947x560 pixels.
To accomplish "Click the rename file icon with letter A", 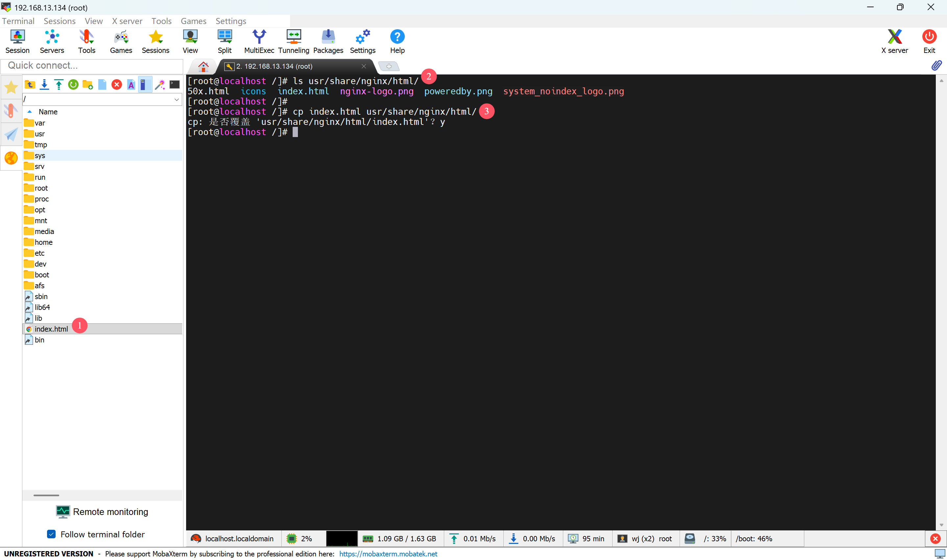I will coord(131,84).
